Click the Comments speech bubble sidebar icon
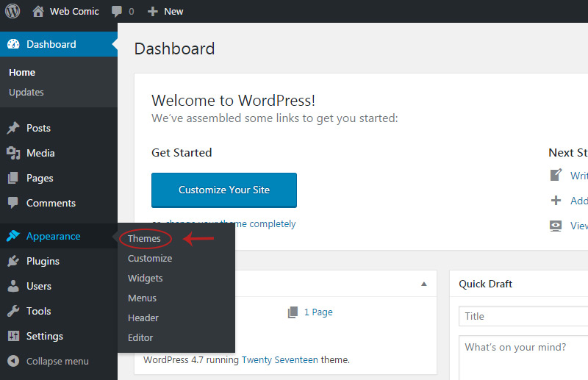The image size is (588, 380). point(13,203)
